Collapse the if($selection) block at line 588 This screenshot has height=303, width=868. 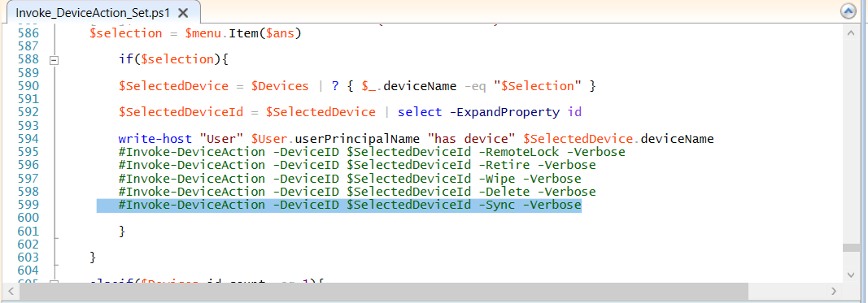tap(54, 60)
